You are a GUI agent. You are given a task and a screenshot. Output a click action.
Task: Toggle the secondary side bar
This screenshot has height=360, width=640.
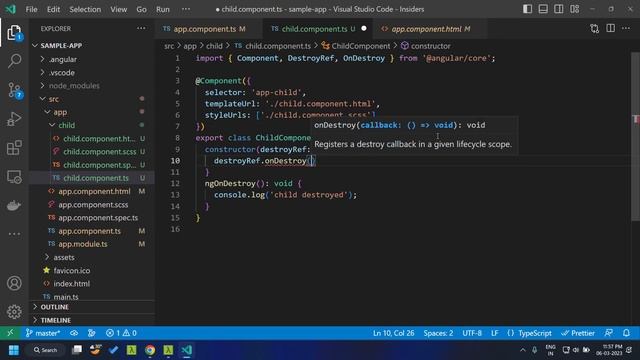pos(559,9)
